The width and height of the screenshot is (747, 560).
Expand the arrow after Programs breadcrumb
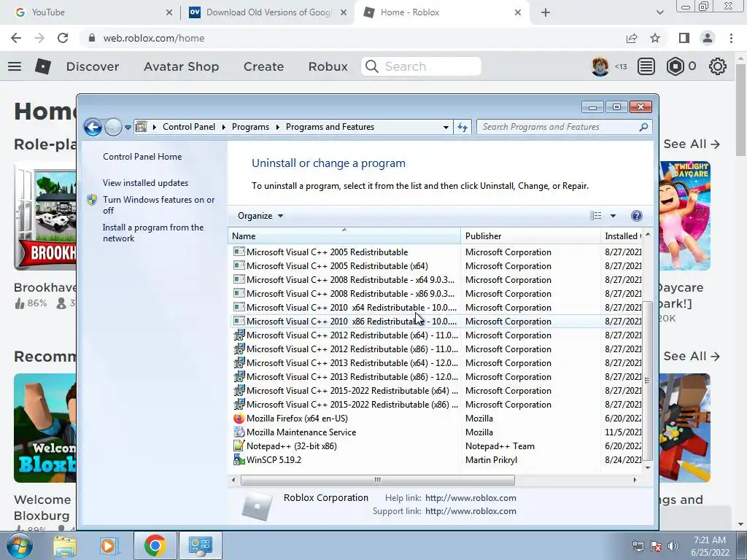click(277, 127)
